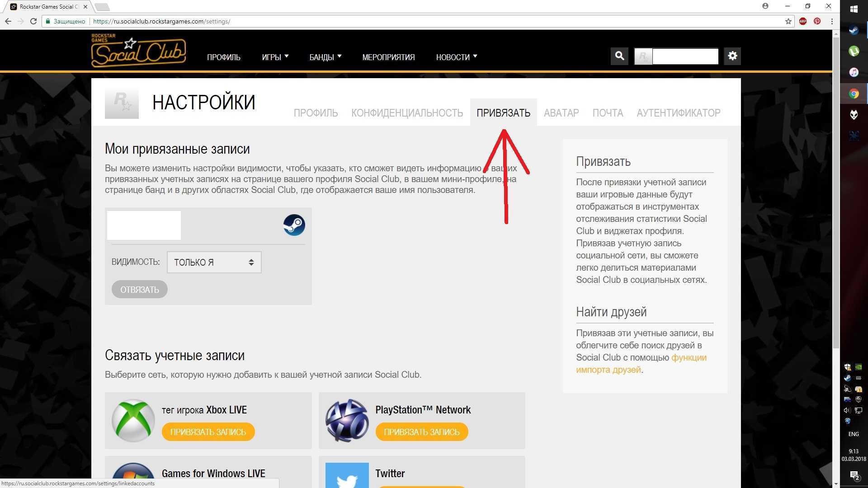The image size is (868, 488).
Task: Click the settings gear icon
Action: tap(732, 56)
